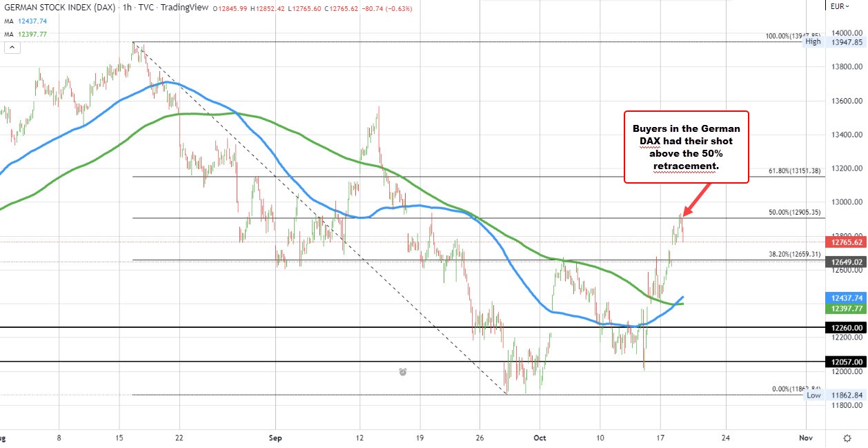868x448 pixels.
Task: Click the alert clock icon on chart
Action: coord(402,372)
